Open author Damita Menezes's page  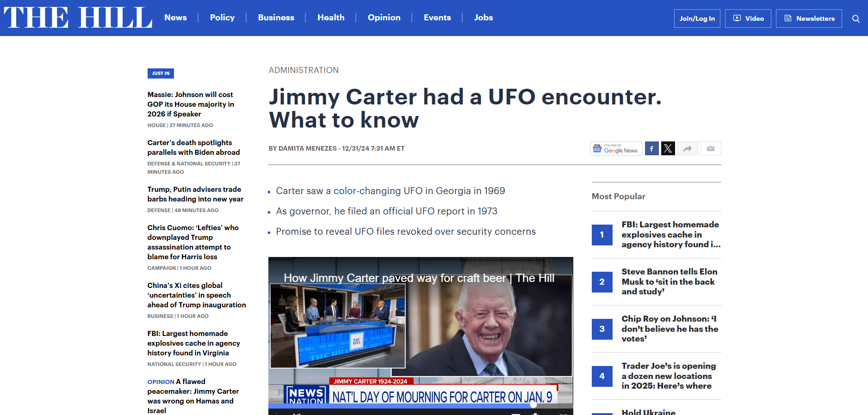[x=307, y=148]
